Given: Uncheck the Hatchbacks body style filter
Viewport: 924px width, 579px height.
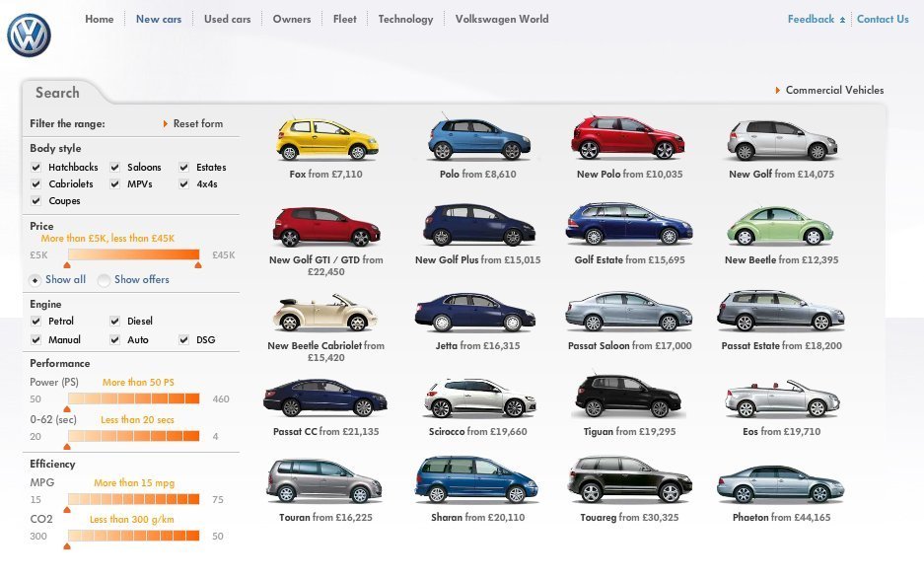Looking at the screenshot, I should coord(36,167).
